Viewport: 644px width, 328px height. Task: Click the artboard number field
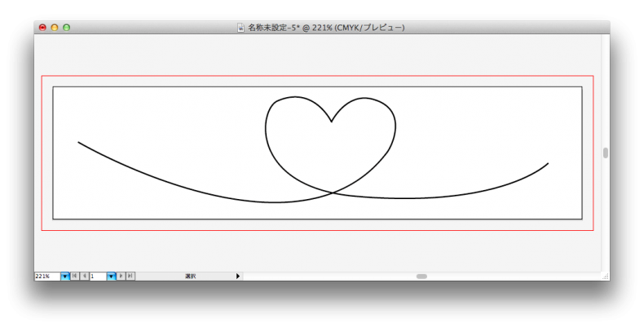click(x=98, y=277)
